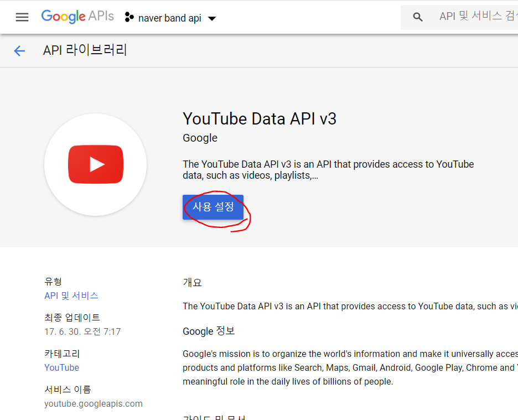This screenshot has height=420, width=518.
Task: Click the youtube.googleapis.com service name
Action: [x=94, y=404]
